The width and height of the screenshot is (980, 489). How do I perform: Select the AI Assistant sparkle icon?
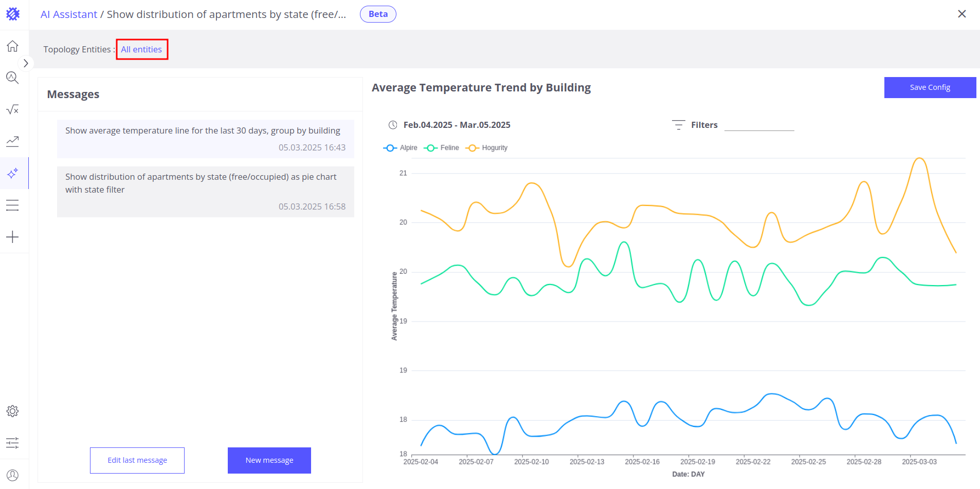point(12,173)
